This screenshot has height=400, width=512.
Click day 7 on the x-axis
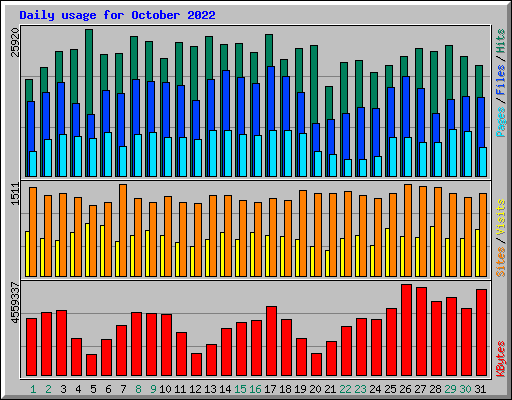(x=123, y=389)
